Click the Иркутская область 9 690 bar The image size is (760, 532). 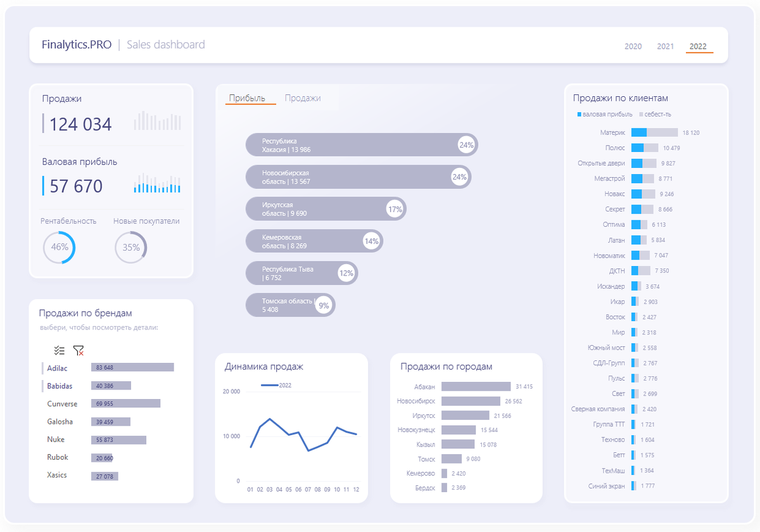pyautogui.click(x=326, y=208)
